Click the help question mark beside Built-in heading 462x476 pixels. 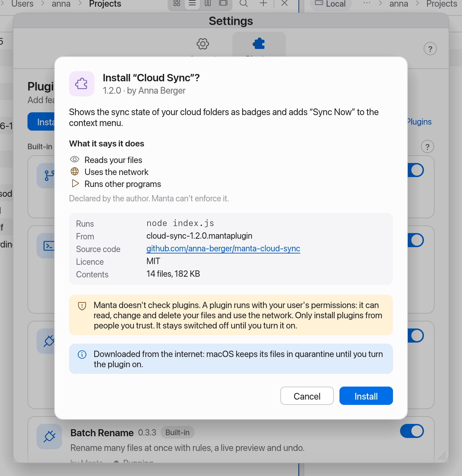(x=427, y=147)
